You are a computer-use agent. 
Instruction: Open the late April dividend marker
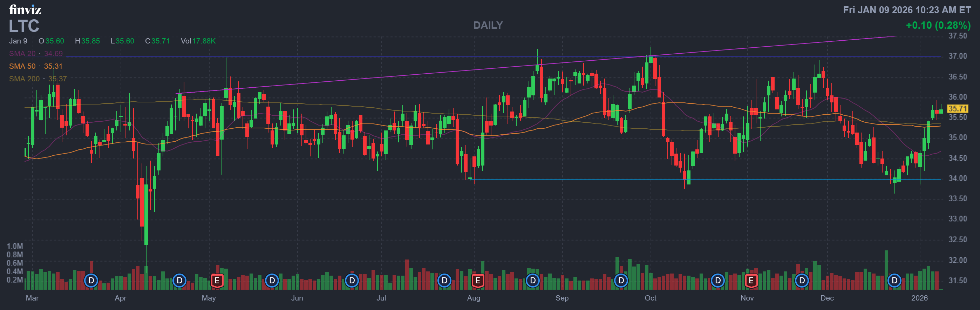pos(179,281)
